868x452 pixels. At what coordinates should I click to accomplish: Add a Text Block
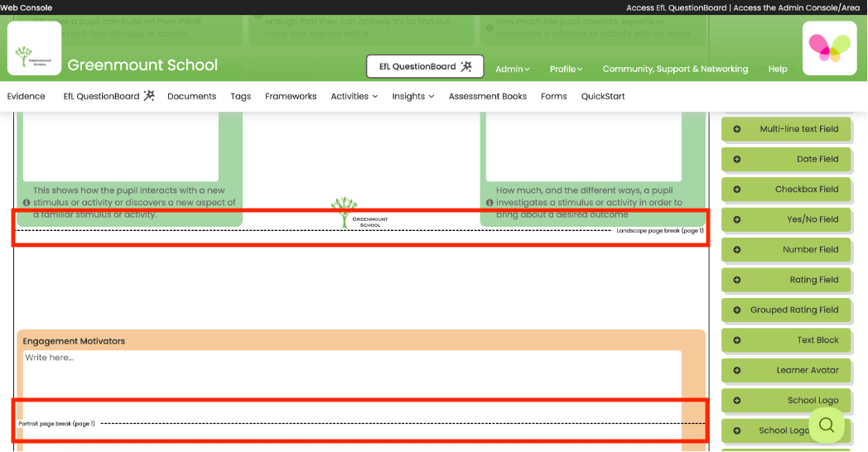pyautogui.click(x=786, y=340)
